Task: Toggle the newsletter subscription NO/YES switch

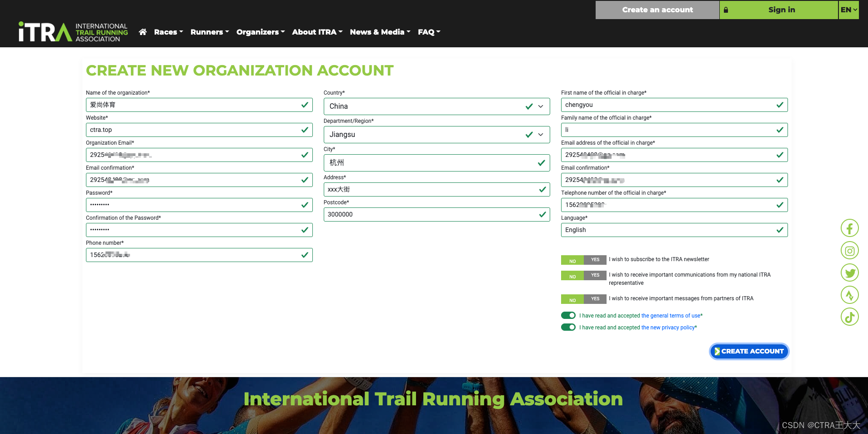Action: 584,260
